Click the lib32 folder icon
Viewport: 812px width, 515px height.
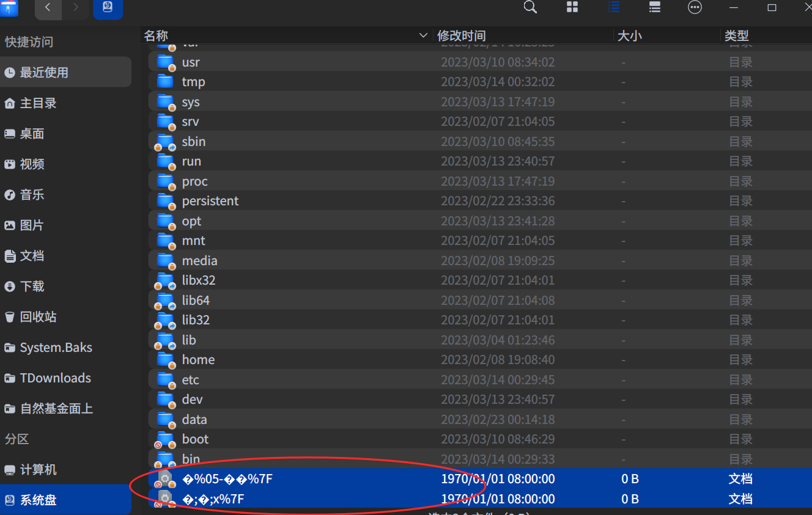coord(165,320)
